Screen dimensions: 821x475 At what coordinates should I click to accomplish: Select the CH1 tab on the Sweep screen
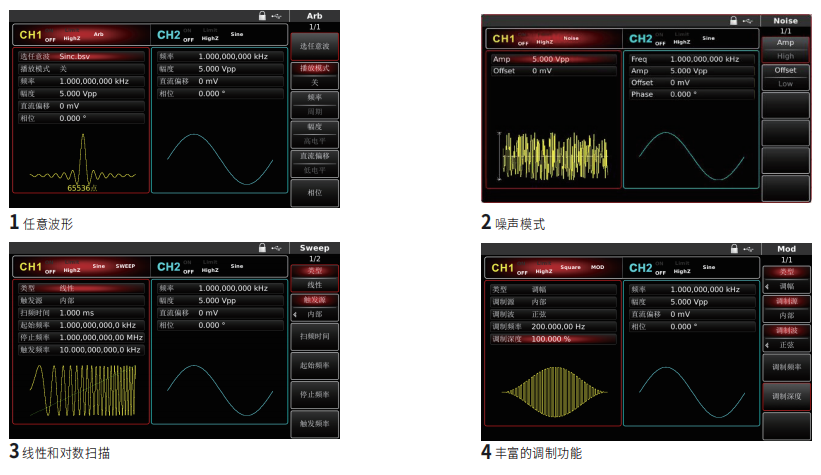[82, 267]
